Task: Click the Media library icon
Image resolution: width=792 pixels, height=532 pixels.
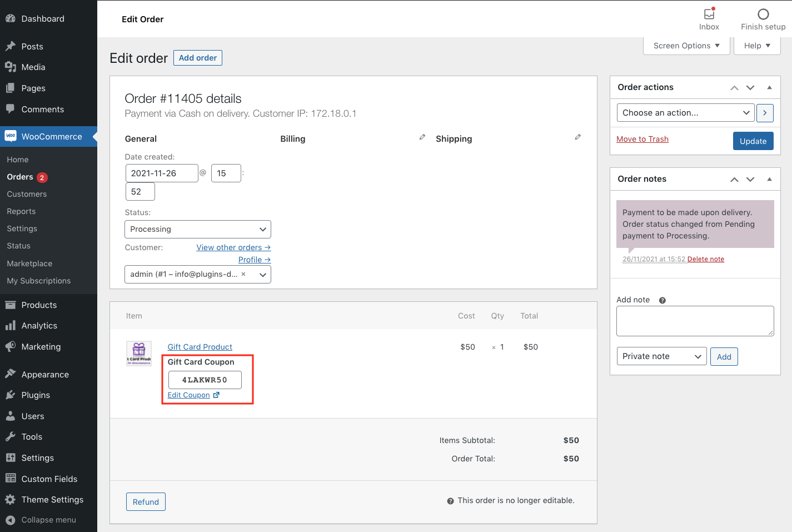Action: point(10,67)
